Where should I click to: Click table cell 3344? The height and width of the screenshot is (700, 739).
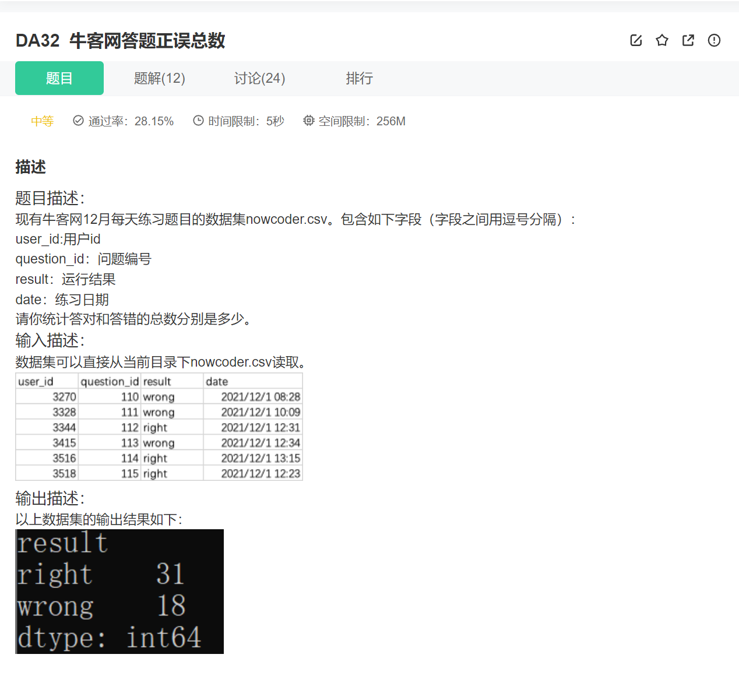pos(47,427)
